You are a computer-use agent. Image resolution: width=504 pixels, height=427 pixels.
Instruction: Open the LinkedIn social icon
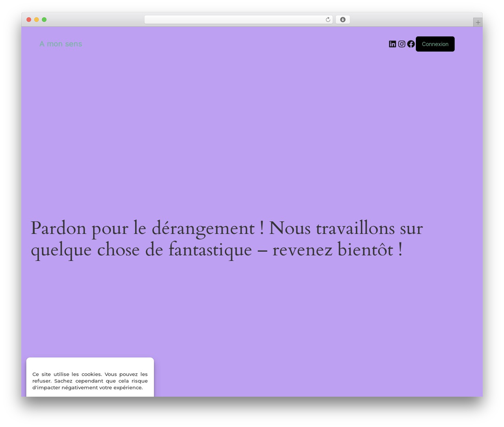coord(392,44)
